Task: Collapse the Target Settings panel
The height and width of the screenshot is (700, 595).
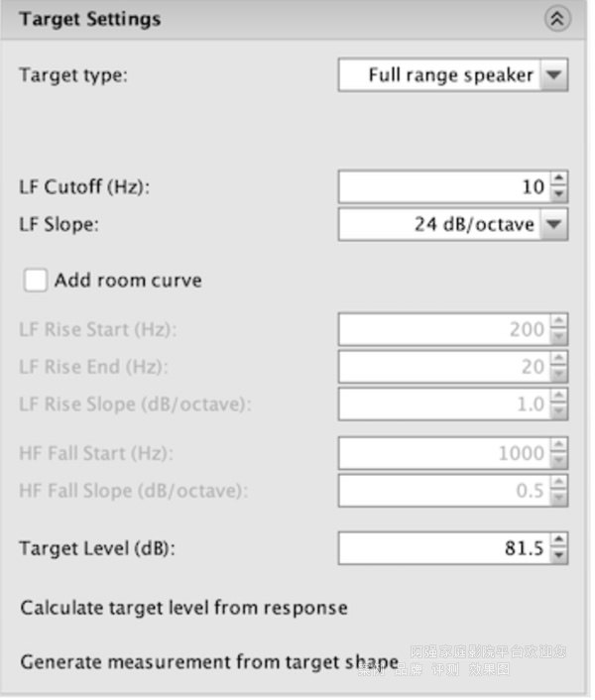Action: click(x=558, y=19)
